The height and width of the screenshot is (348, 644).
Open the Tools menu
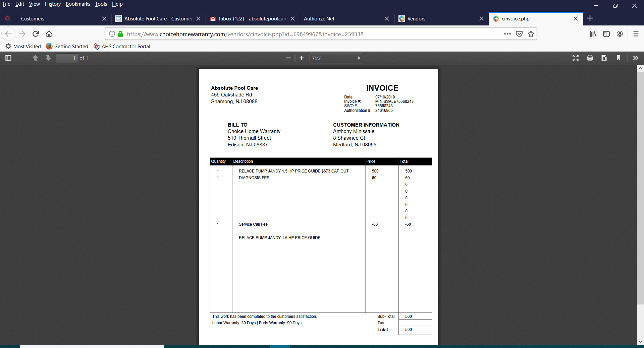click(x=101, y=4)
